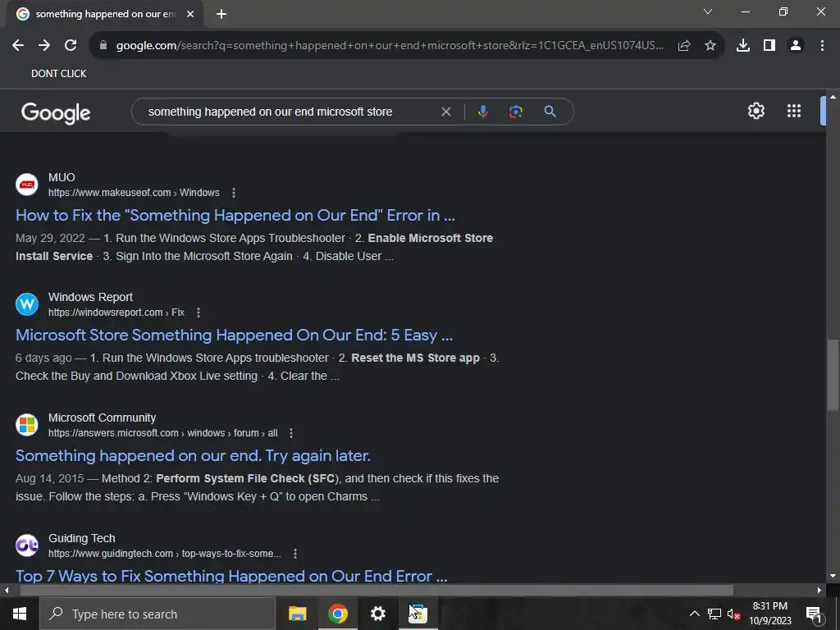The width and height of the screenshot is (840, 630).
Task: Open the notification center
Action: 814,614
